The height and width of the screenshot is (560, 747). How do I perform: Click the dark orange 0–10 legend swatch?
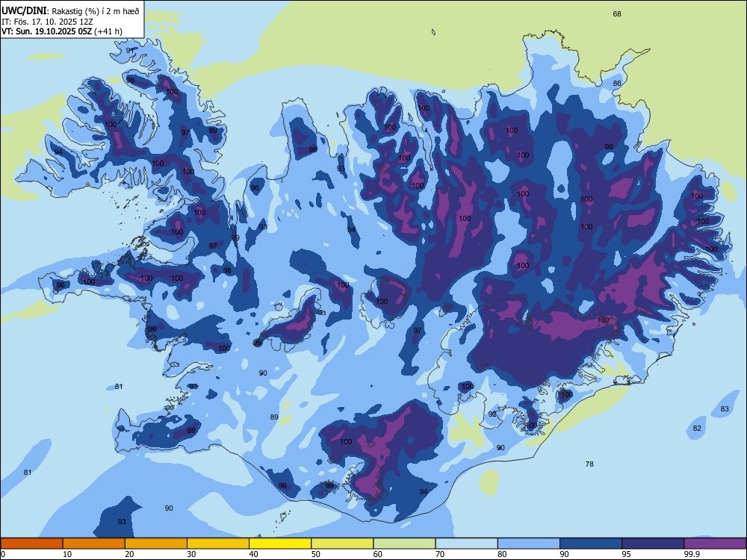pos(31,544)
